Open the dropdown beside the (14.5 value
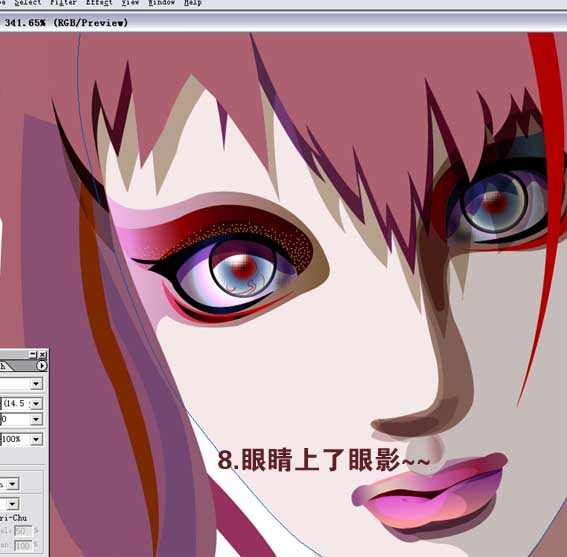The image size is (567, 557). pos(36,403)
